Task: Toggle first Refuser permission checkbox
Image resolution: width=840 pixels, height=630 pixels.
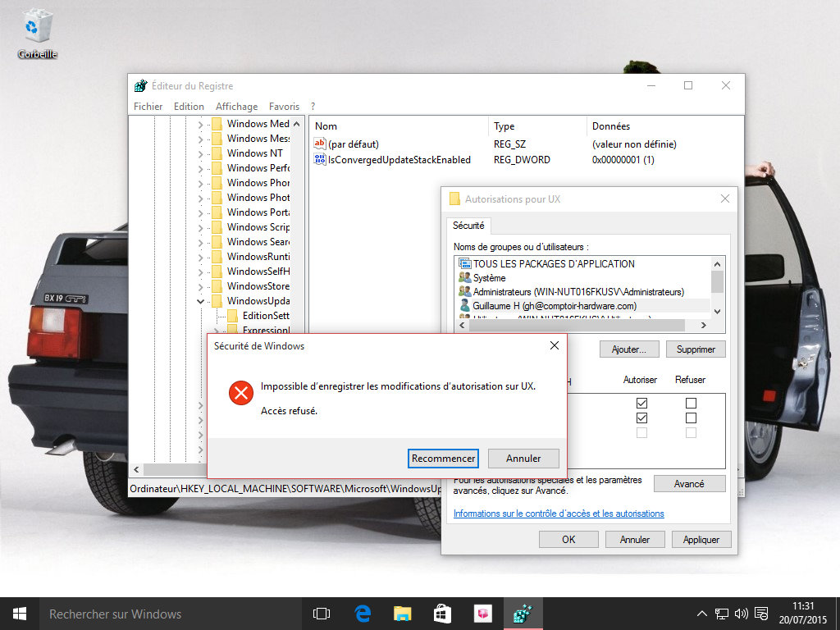Action: [x=691, y=404]
